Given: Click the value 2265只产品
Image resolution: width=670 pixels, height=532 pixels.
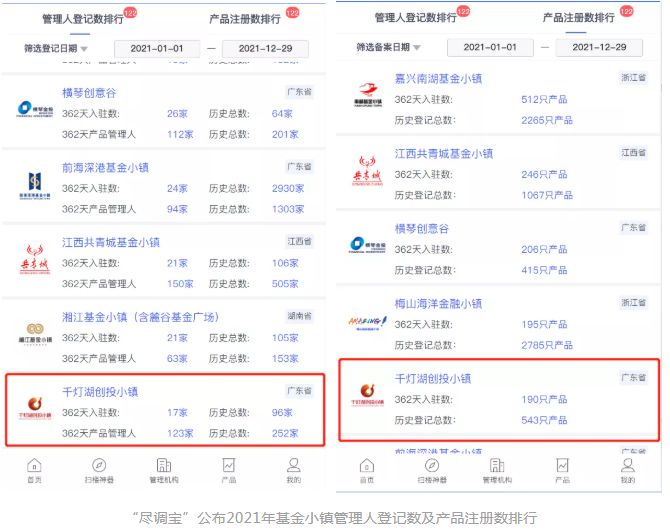Looking at the screenshot, I should coord(547,121).
